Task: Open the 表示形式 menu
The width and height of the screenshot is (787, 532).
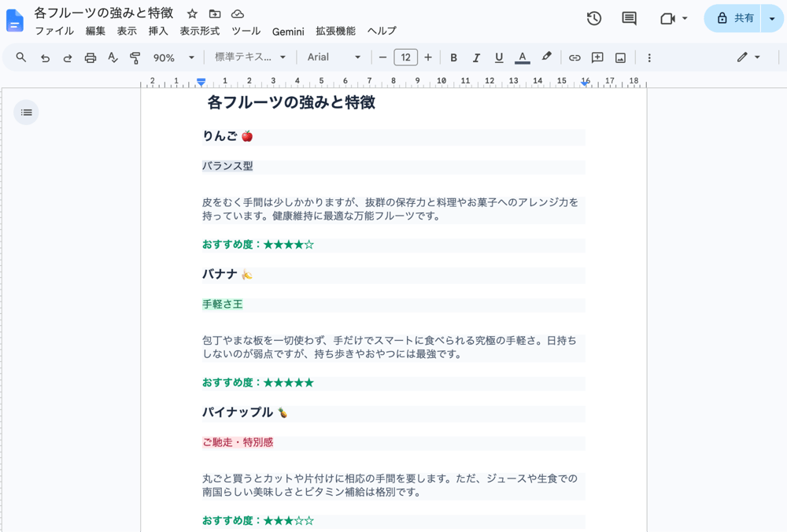Action: pyautogui.click(x=200, y=31)
